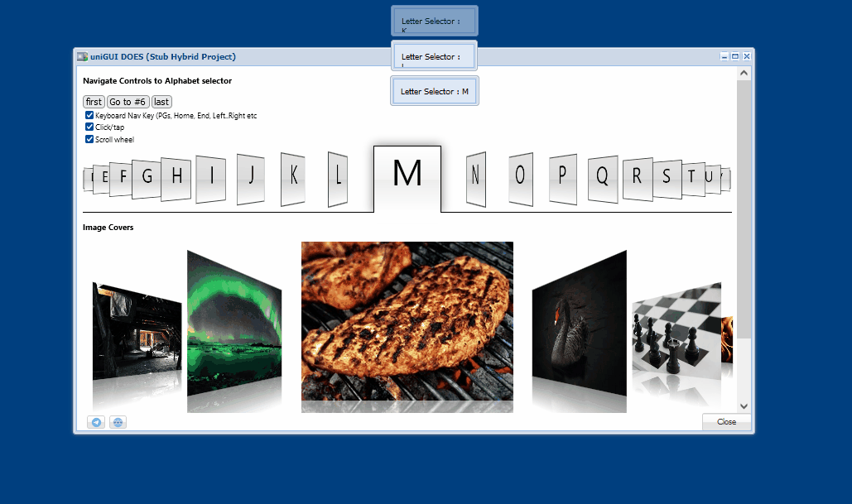Image resolution: width=852 pixels, height=504 pixels.
Task: Choose letter O tile
Action: [521, 178]
